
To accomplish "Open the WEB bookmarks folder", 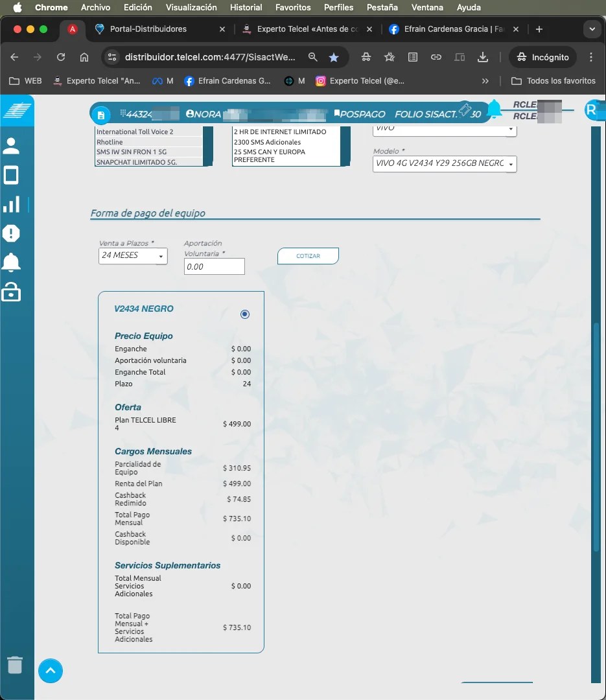I will point(25,81).
